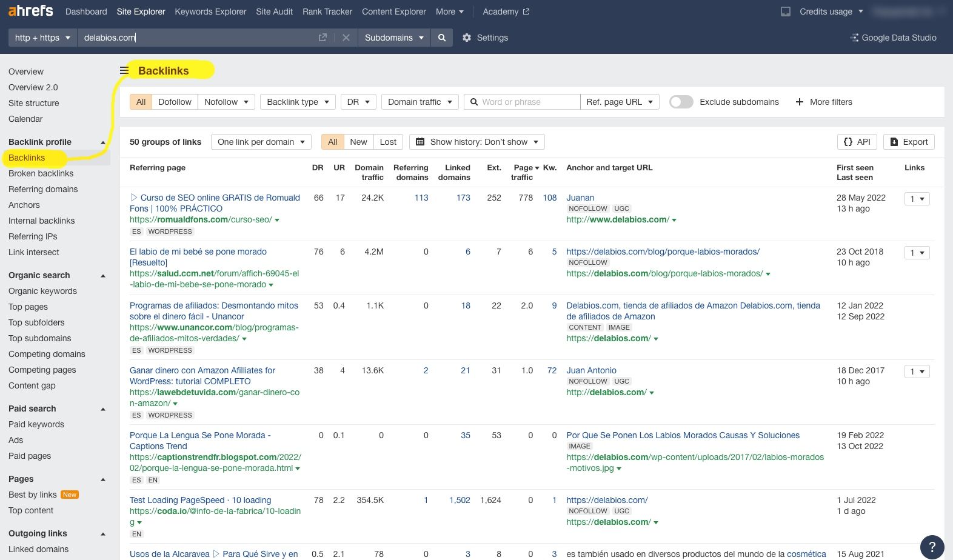Collapse the Paid search section
953x560 pixels.
click(103, 409)
